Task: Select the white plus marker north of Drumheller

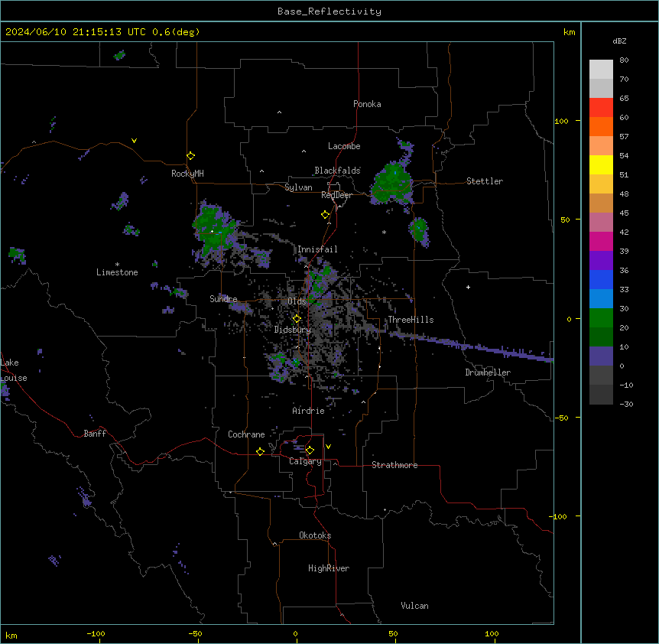Action: tap(468, 287)
